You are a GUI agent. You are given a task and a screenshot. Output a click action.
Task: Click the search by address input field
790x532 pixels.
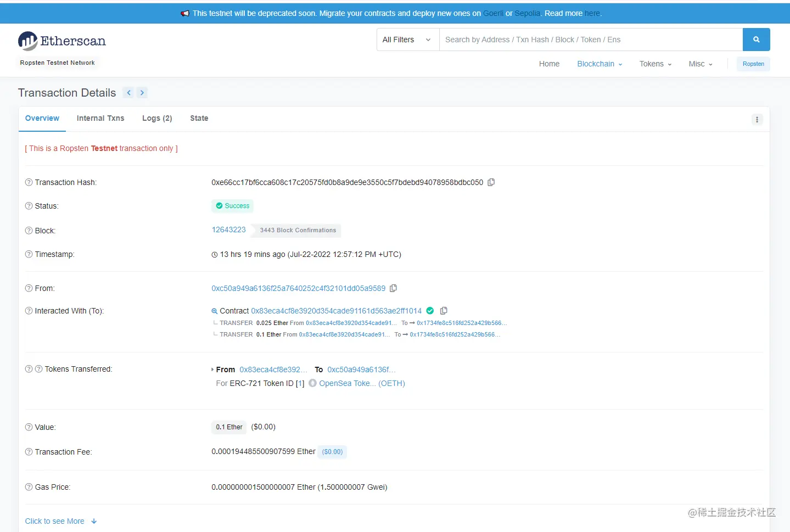(591, 40)
